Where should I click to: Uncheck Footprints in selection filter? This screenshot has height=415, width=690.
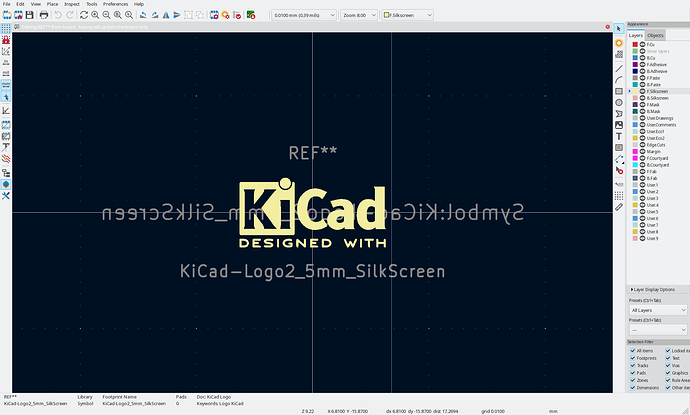click(x=632, y=358)
